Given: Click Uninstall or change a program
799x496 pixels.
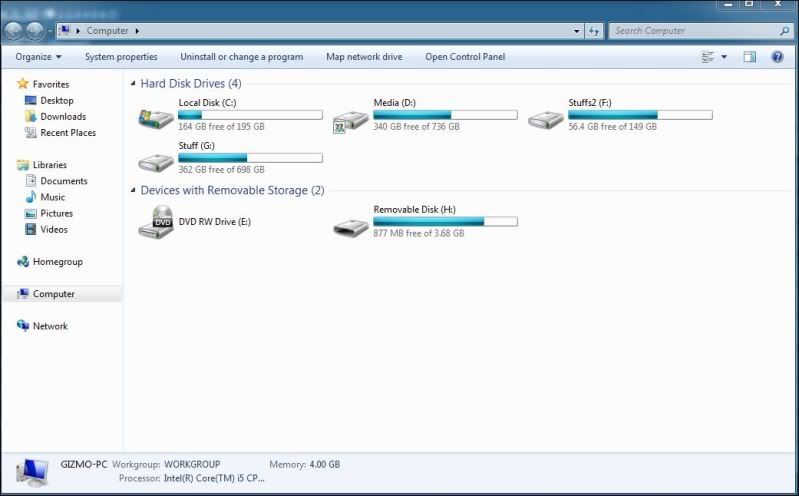Looking at the screenshot, I should [242, 57].
